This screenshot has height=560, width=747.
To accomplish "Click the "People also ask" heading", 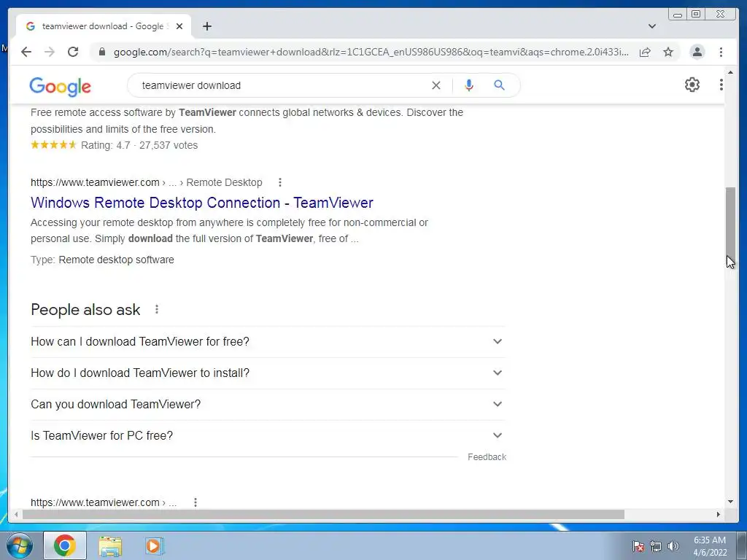I will click(x=86, y=310).
